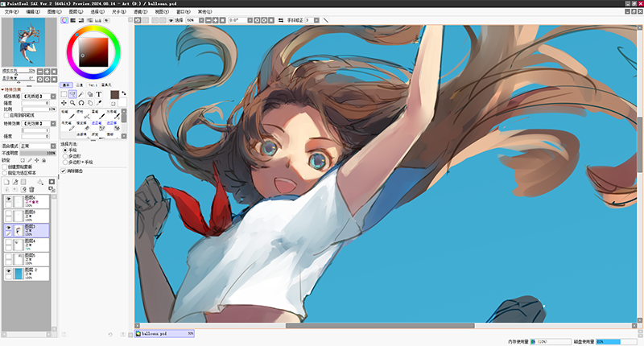The image size is (644, 346).
Task: Open the 图层 (Layer) menu
Action: pyautogui.click(x=76, y=12)
